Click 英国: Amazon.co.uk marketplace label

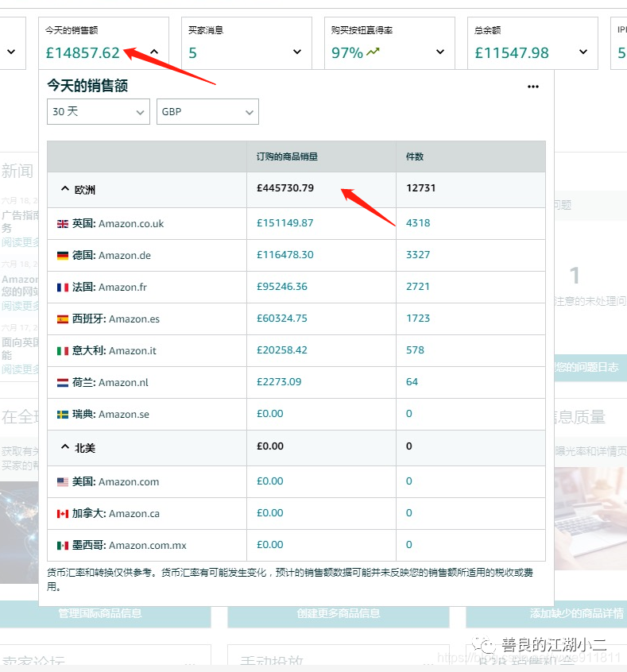click(118, 224)
